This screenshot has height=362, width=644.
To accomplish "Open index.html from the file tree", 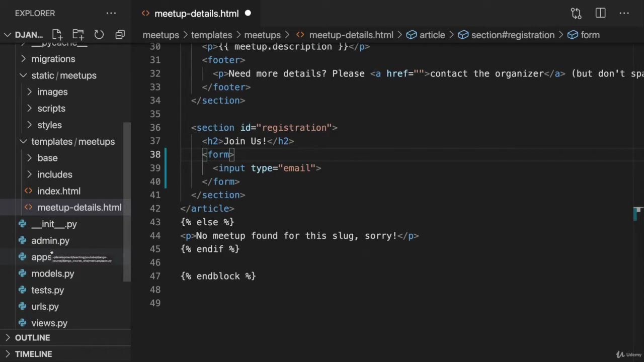I will coord(58,191).
